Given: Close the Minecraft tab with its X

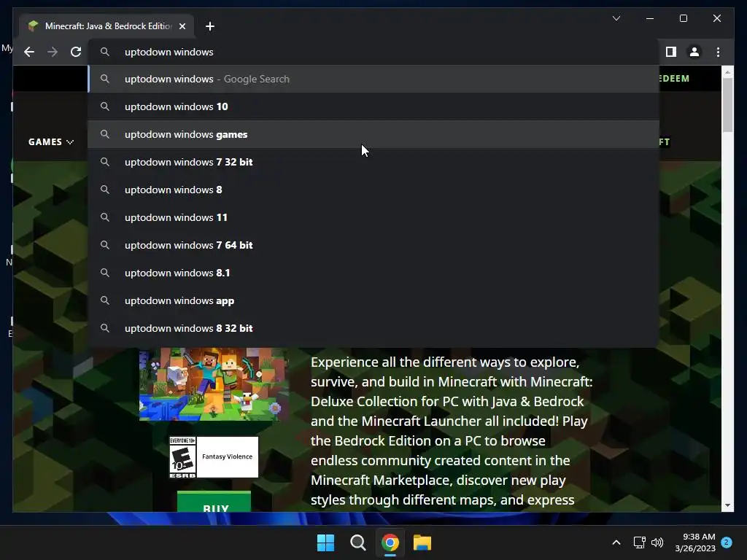Looking at the screenshot, I should 182,26.
